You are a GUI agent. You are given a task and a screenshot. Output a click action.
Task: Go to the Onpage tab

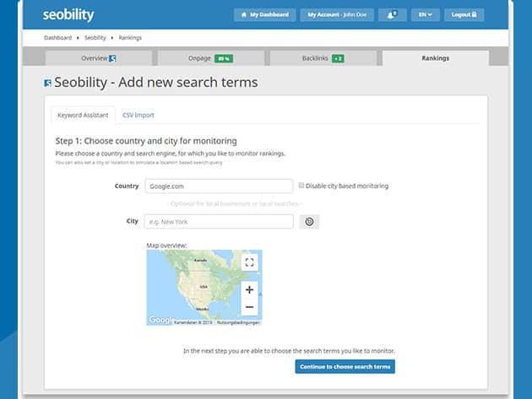[210, 58]
